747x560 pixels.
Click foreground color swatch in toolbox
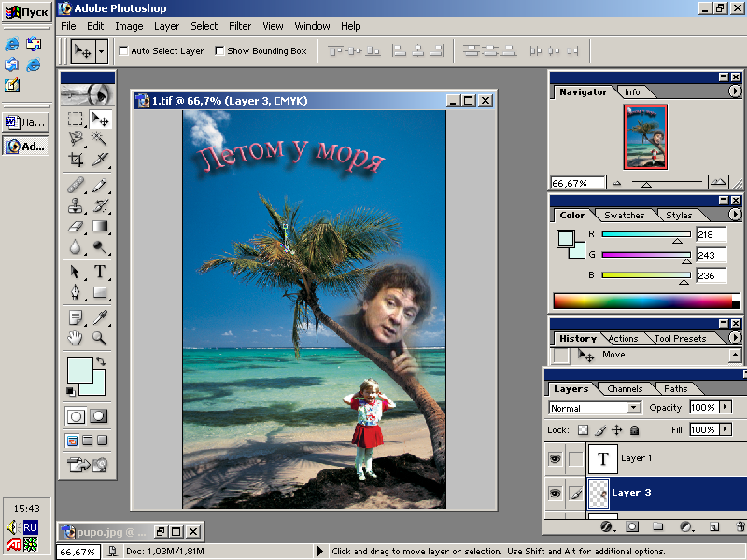coord(80,371)
